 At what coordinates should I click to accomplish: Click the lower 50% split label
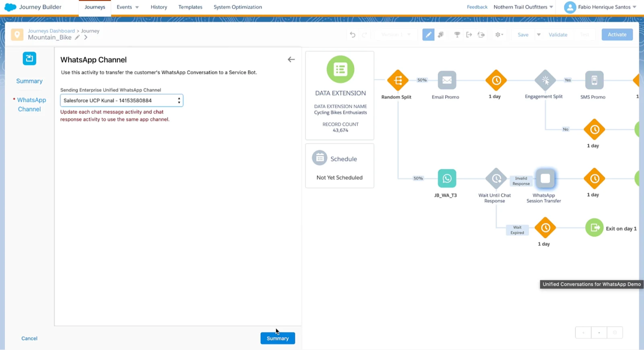(x=418, y=178)
